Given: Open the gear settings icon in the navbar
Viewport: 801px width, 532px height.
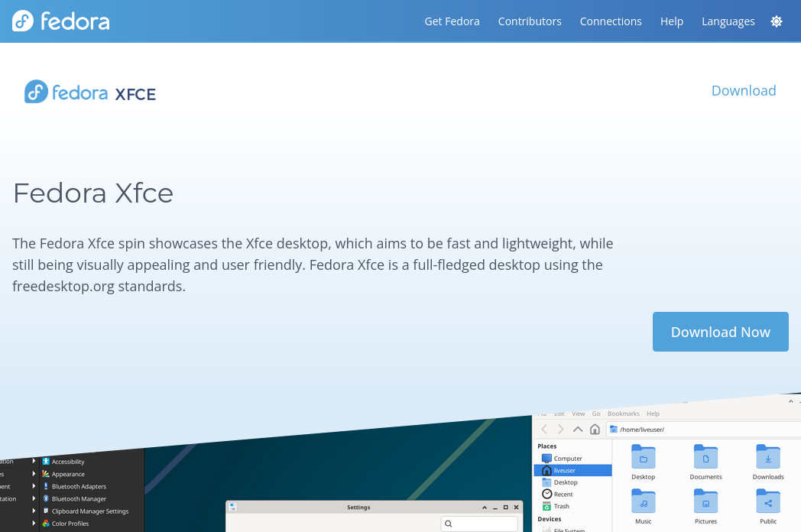Looking at the screenshot, I should 777,21.
